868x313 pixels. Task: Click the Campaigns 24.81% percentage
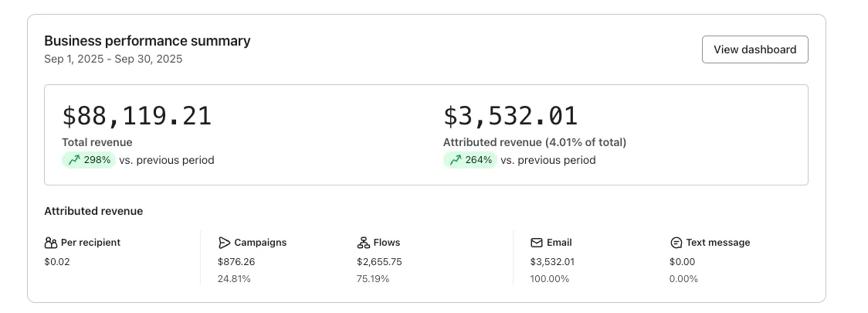(x=234, y=279)
